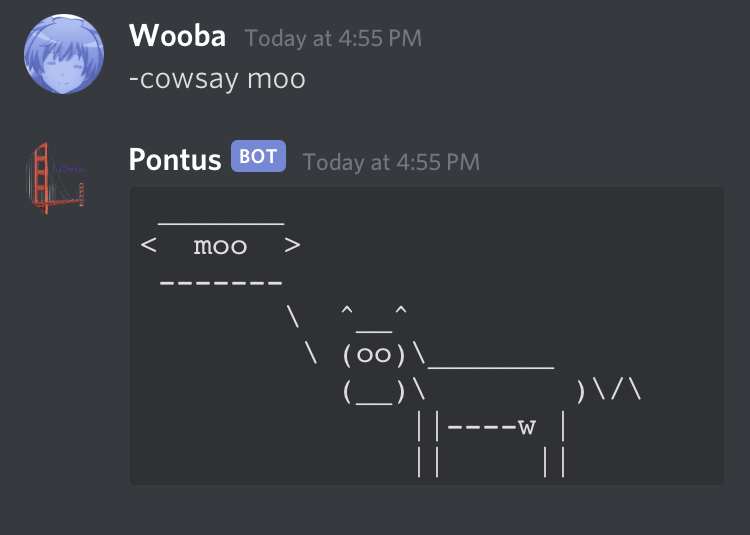Click moo inside the ASCII speech bubble

coord(220,246)
